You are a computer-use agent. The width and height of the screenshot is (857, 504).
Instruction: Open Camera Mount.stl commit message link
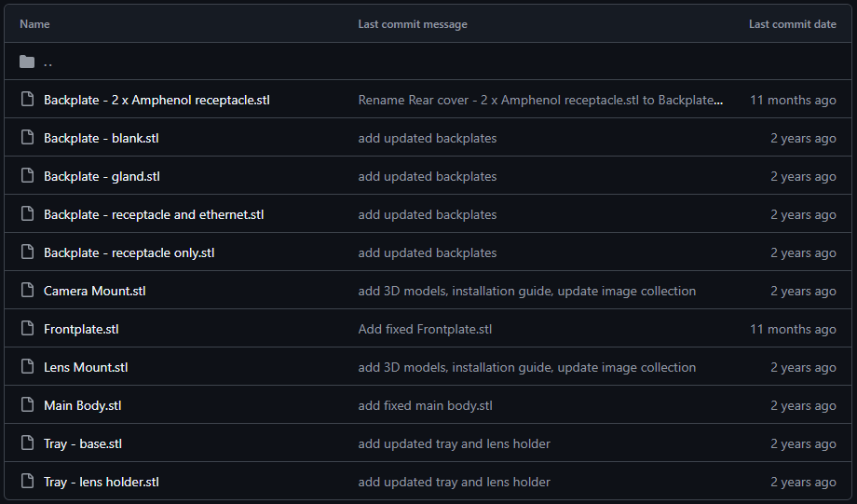click(526, 291)
